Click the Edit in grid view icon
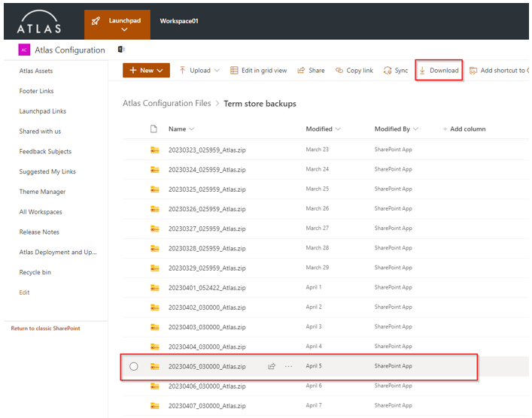 tap(234, 71)
